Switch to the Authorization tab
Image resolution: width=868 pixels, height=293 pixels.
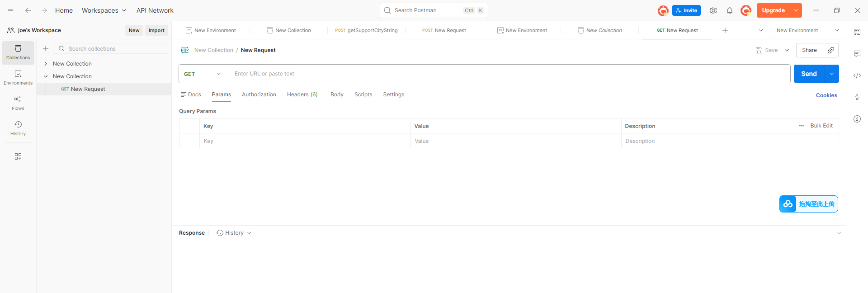[x=259, y=95]
